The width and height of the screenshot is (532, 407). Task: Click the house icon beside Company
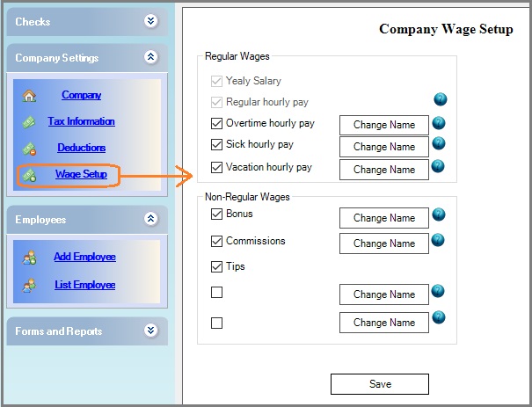[x=29, y=96]
